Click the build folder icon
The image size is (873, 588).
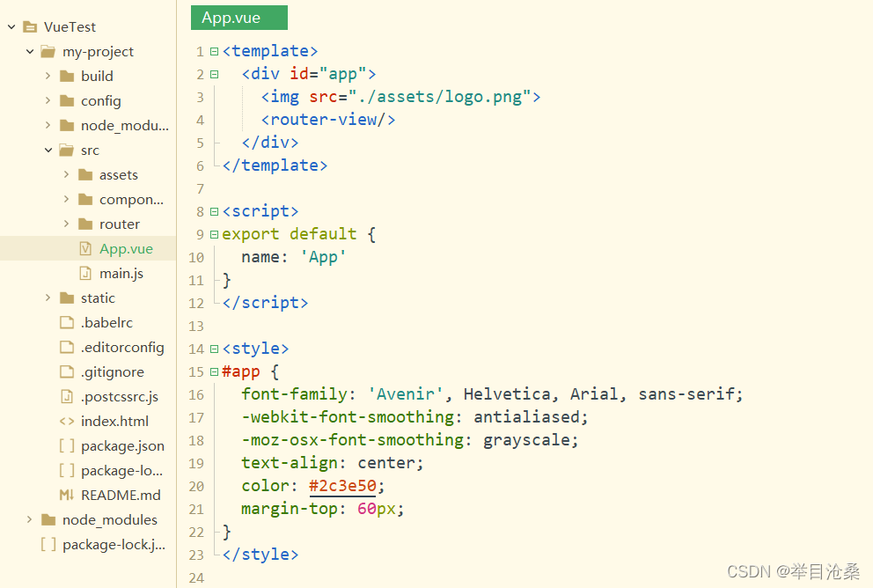click(67, 77)
